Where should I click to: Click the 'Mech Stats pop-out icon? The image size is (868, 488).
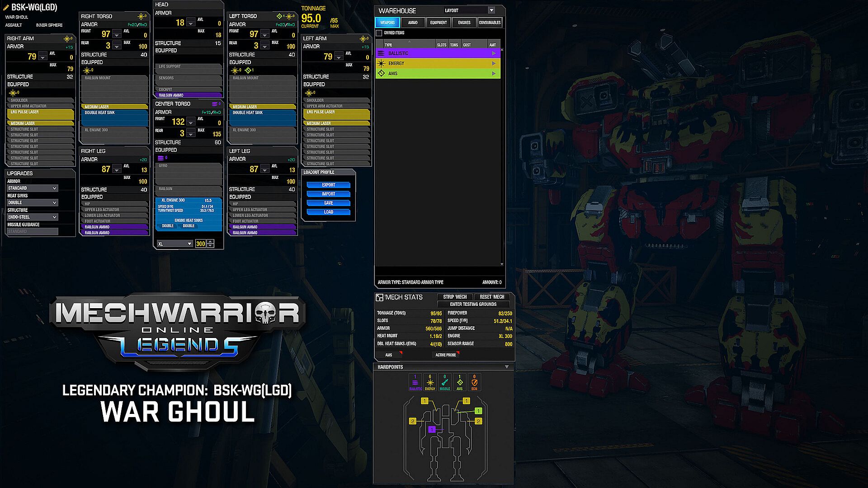(x=379, y=297)
